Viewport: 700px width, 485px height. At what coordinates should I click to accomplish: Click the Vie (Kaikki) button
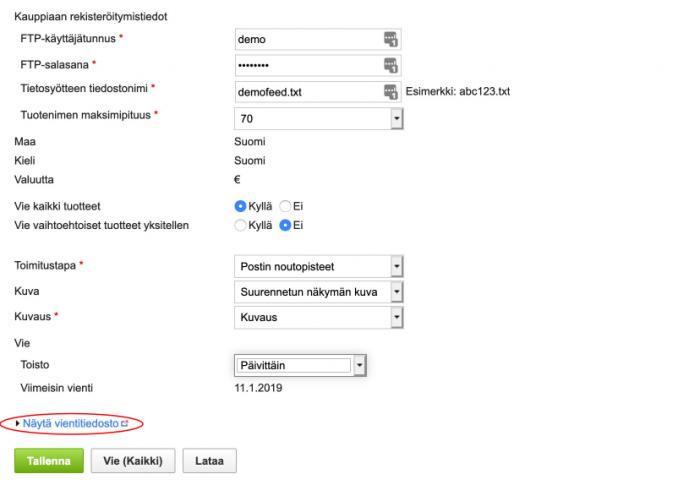(x=133, y=461)
